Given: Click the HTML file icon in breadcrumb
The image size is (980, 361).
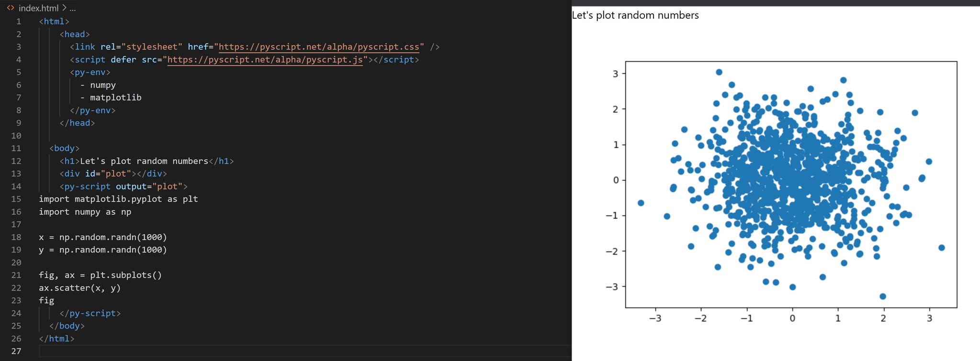Looking at the screenshot, I should coord(11,8).
